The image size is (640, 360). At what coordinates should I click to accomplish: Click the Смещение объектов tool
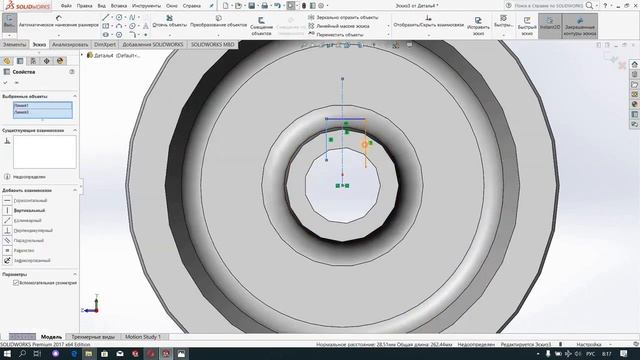click(x=261, y=25)
